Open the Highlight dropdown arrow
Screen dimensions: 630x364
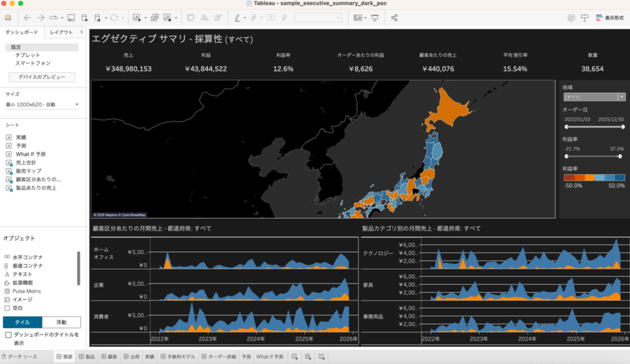click(x=245, y=18)
